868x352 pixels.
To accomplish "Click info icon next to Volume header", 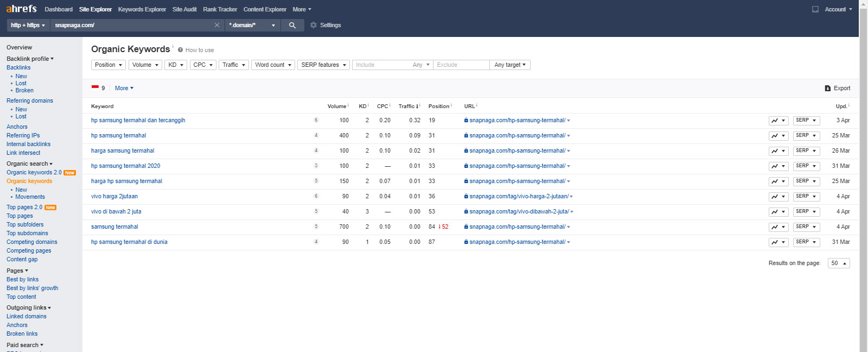I will (x=348, y=105).
